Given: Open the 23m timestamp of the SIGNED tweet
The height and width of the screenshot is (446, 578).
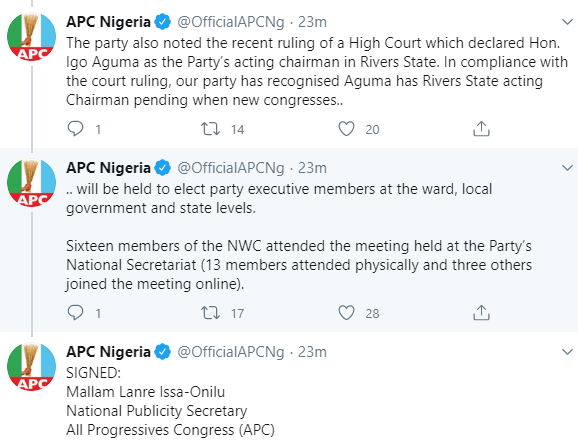Looking at the screenshot, I should 312,352.
